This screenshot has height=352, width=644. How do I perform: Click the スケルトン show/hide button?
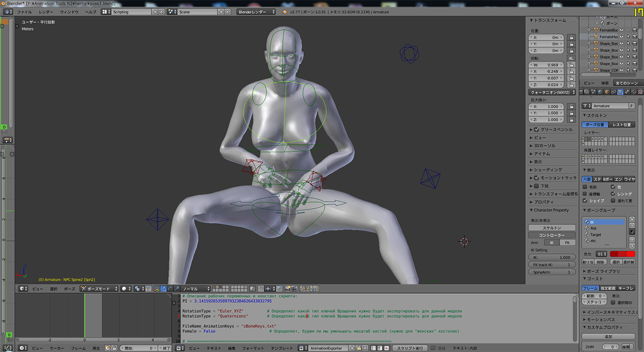click(552, 228)
